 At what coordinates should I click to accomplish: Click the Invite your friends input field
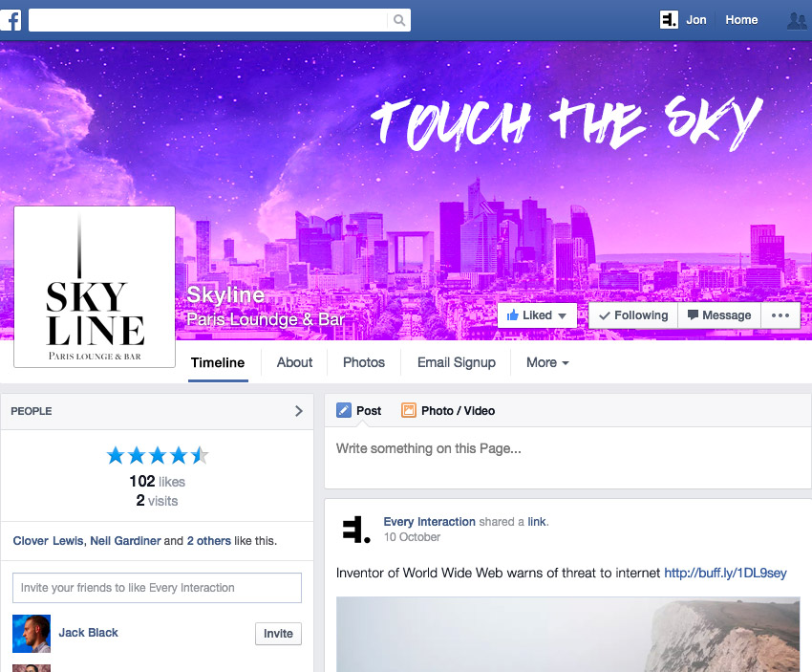tap(157, 588)
